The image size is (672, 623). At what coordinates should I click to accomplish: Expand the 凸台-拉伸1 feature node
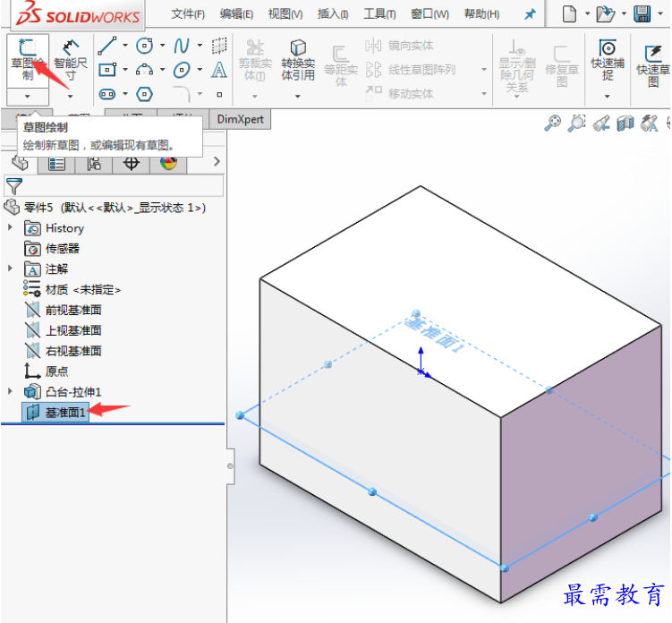tap(10, 391)
